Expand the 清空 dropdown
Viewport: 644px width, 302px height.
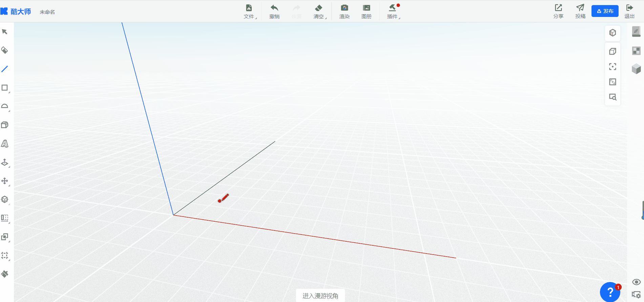pos(319,12)
